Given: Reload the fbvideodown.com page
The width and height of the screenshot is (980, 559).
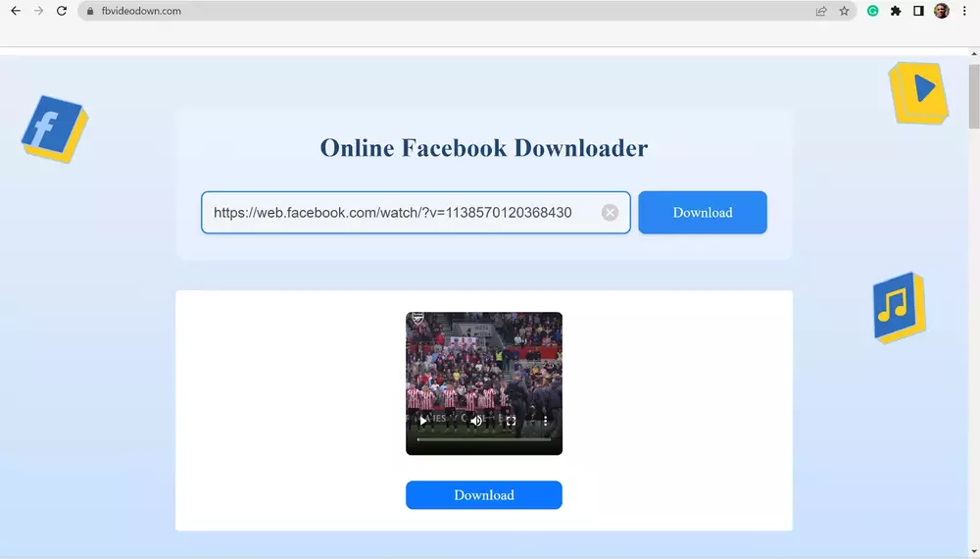Looking at the screenshot, I should coord(61,11).
